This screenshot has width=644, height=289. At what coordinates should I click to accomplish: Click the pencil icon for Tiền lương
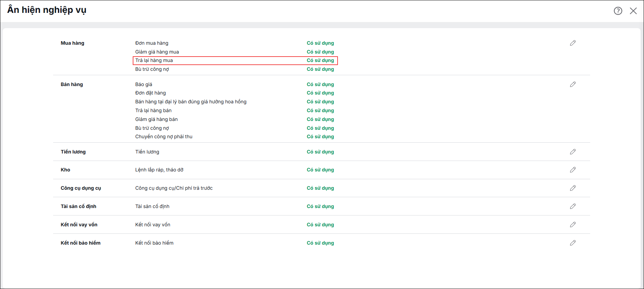tap(573, 152)
